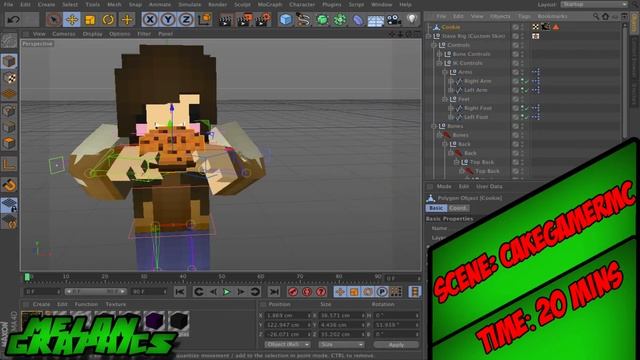Click Cookie's red triangle tag
This screenshot has height=360, width=640.
[556, 27]
